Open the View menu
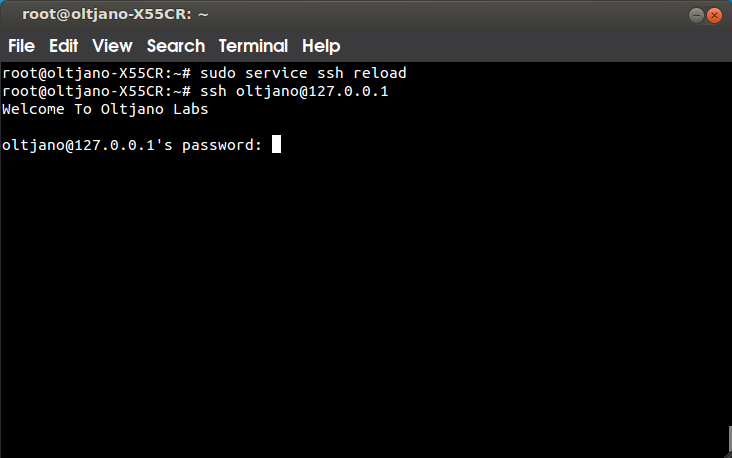Viewport: 732px width, 458px height. pos(112,46)
